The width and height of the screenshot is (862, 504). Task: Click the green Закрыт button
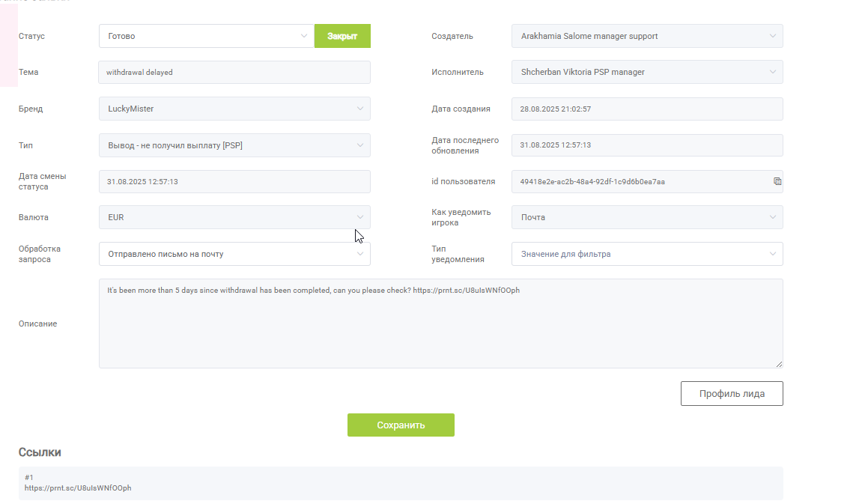point(342,36)
